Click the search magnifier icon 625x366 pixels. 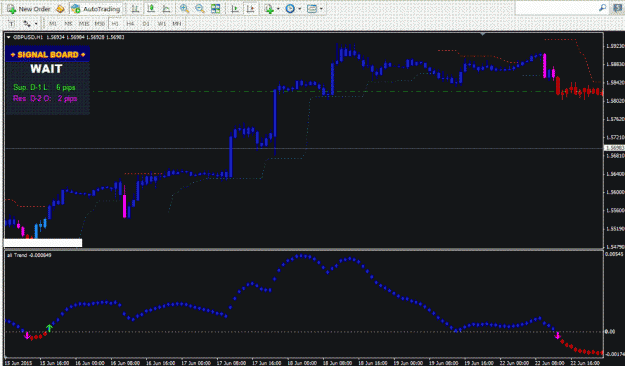pos(603,8)
